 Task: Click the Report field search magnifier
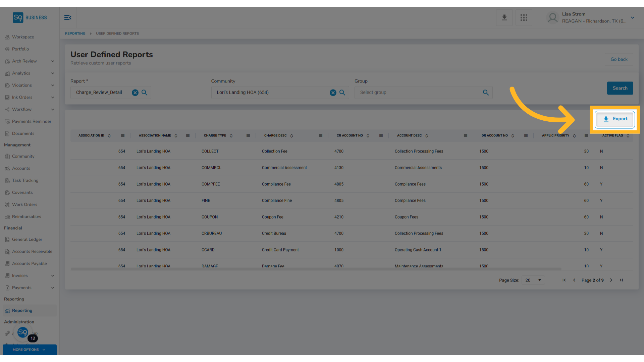[145, 93]
